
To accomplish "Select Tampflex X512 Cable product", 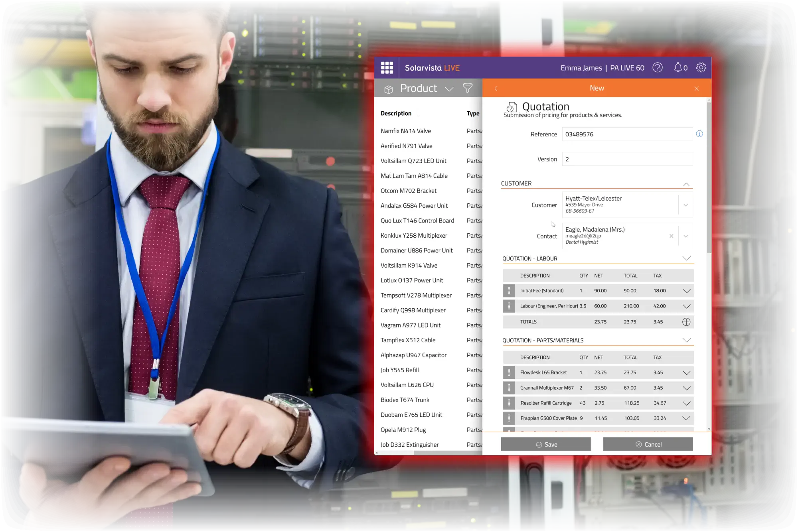I will pos(408,340).
